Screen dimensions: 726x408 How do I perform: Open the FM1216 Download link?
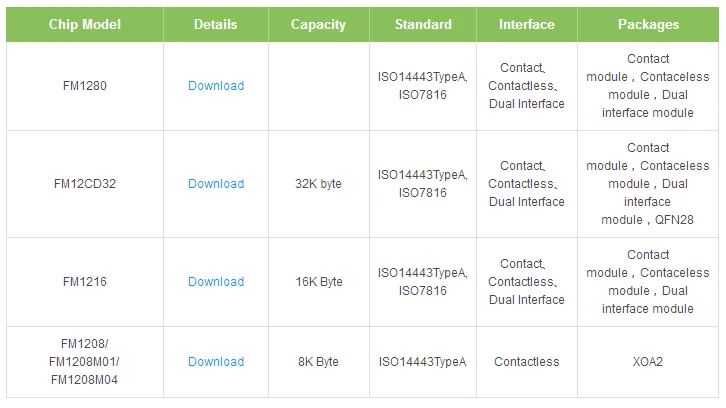click(216, 282)
